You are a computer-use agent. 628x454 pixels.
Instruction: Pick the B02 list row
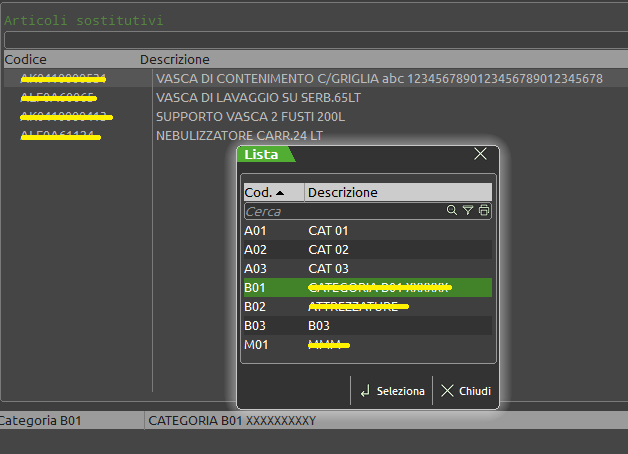(x=367, y=307)
